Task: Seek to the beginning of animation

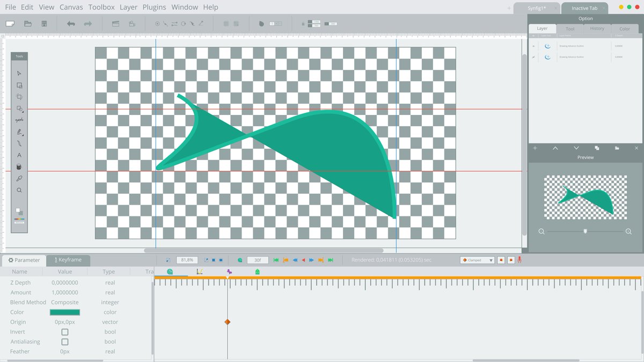Action: point(276,260)
